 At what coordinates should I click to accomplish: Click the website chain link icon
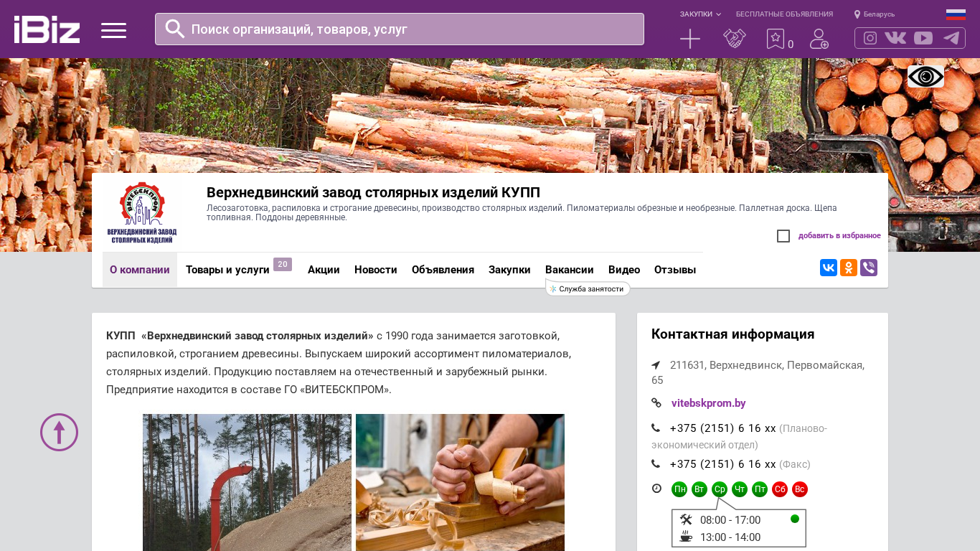tap(656, 403)
